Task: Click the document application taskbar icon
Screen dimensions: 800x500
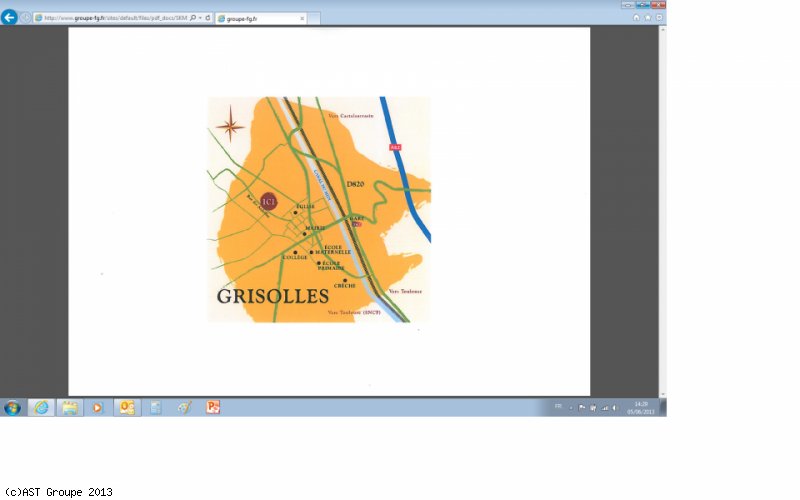Action: click(156, 408)
